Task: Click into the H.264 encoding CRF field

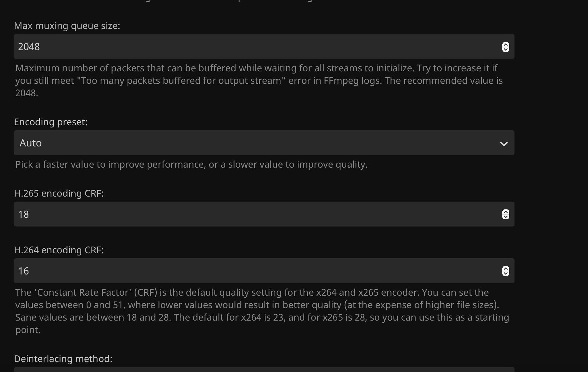Action: [249, 271]
